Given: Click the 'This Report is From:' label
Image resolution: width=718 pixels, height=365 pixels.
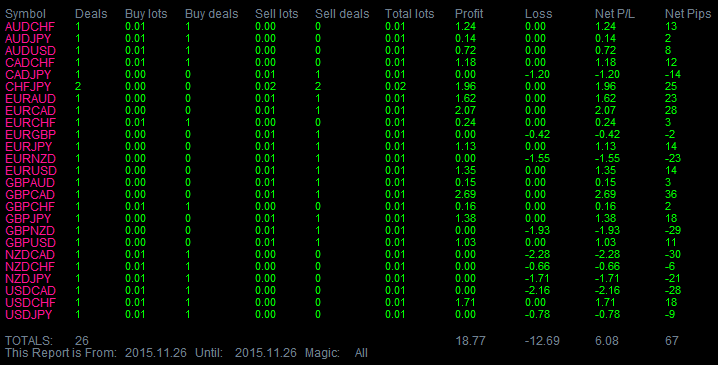Looking at the screenshot, I should pos(61,353).
